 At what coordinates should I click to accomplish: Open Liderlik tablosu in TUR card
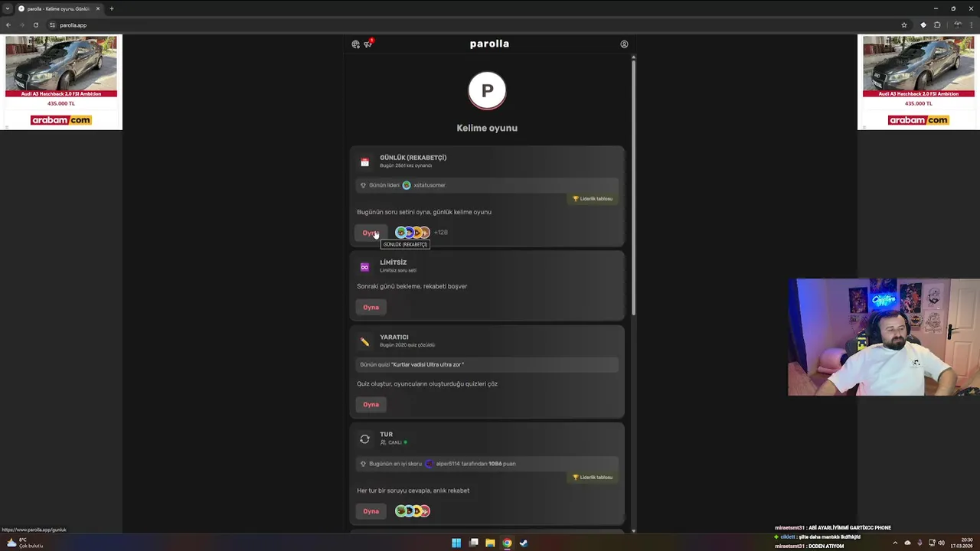coord(593,478)
